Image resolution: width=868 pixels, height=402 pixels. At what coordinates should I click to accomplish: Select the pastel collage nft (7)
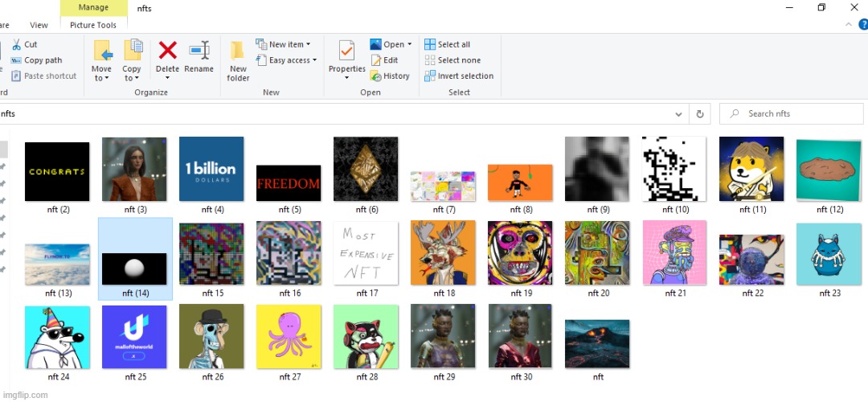click(x=443, y=186)
